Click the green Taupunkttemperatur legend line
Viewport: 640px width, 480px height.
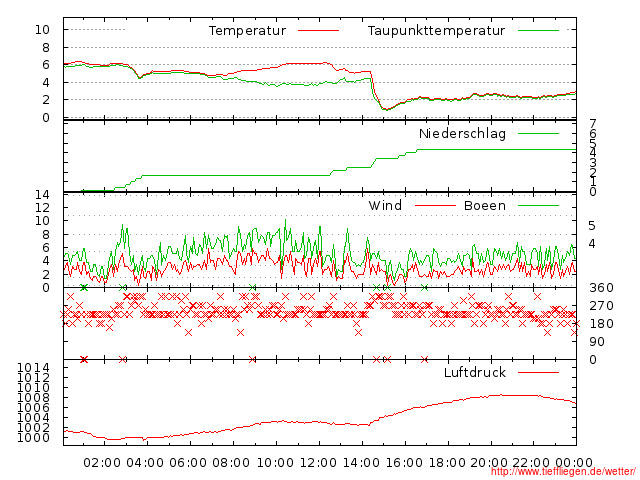[x=538, y=30]
